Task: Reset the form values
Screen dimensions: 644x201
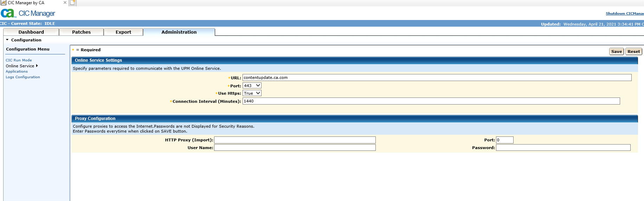Action: (x=633, y=52)
